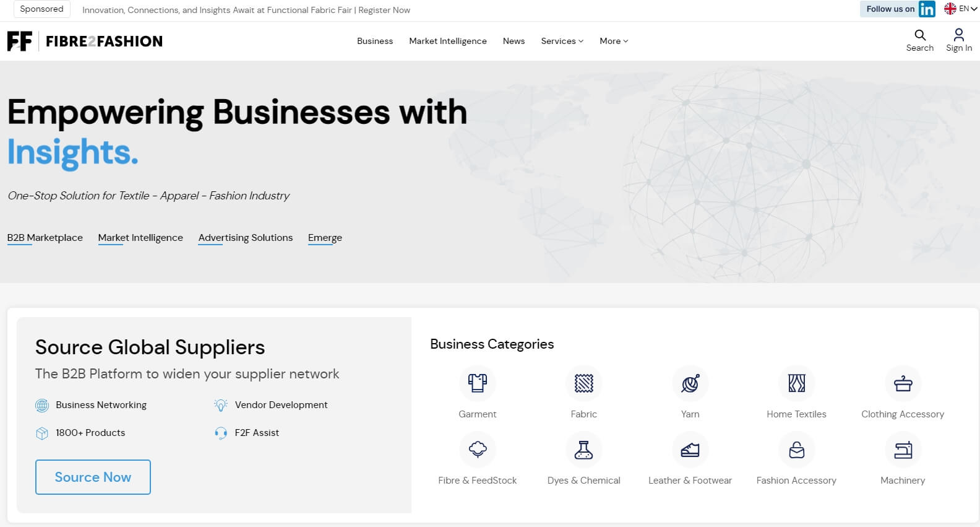Click the F2F Assist text
The height and width of the screenshot is (527, 980).
pyautogui.click(x=257, y=433)
